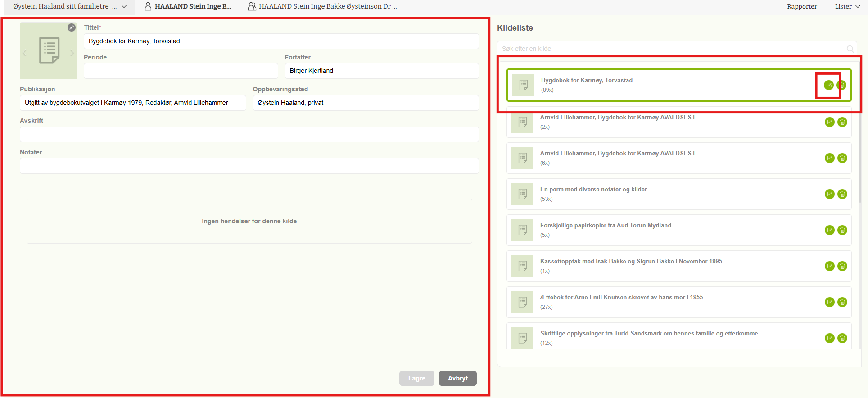Viewport: 868px width, 398px height.
Task: Edit the En perm med diverse notater source
Action: click(829, 194)
